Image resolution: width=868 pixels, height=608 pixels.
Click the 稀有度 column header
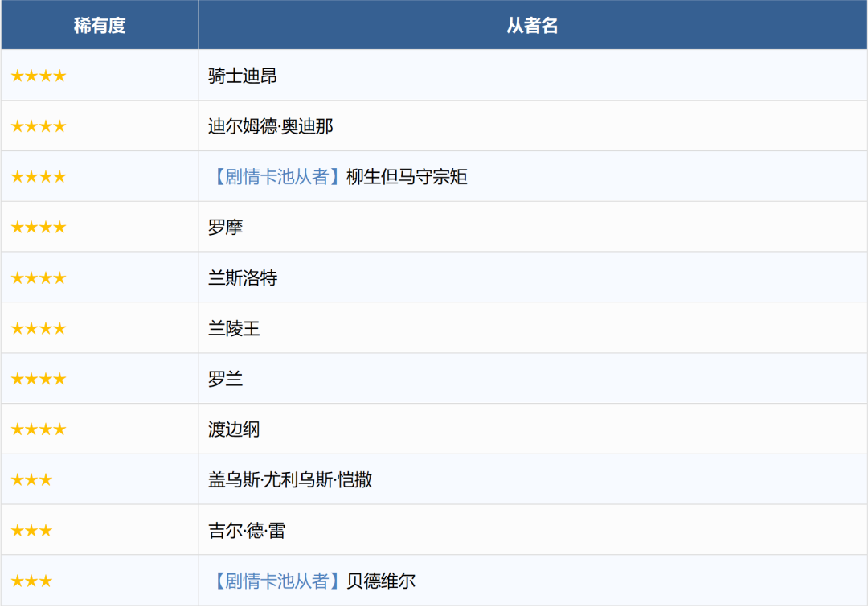[100, 25]
